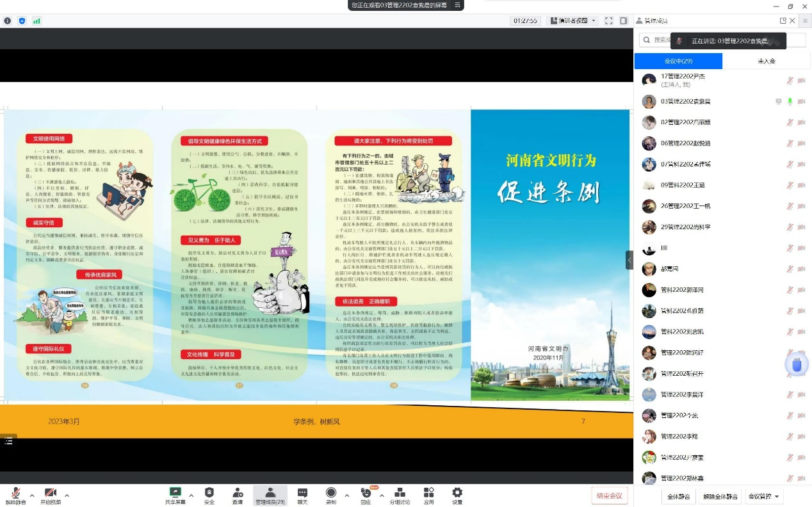
Task: Start recording with the 录制 button
Action: tap(330, 495)
